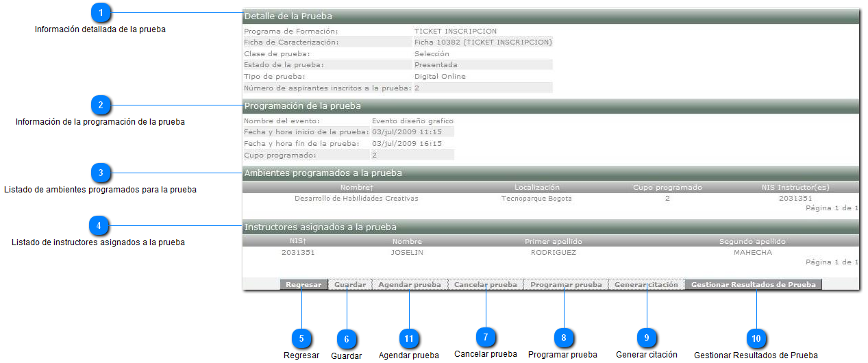Click 'Fecha y hora fin de la prueba:' label
Viewport: 868px width, 363px height.
301,144
